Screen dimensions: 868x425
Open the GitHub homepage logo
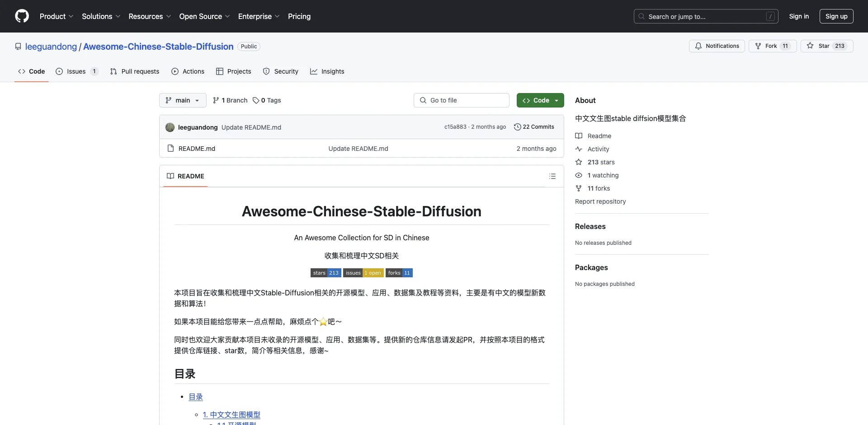22,16
